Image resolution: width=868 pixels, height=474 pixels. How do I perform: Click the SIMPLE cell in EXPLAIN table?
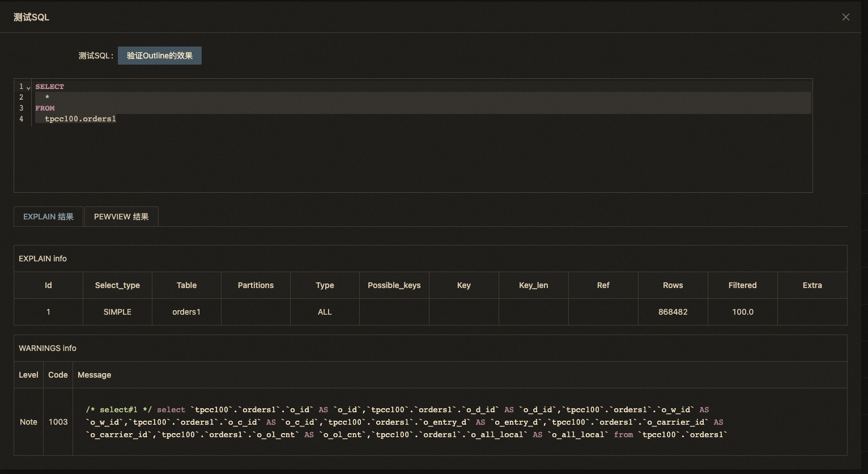coord(117,312)
